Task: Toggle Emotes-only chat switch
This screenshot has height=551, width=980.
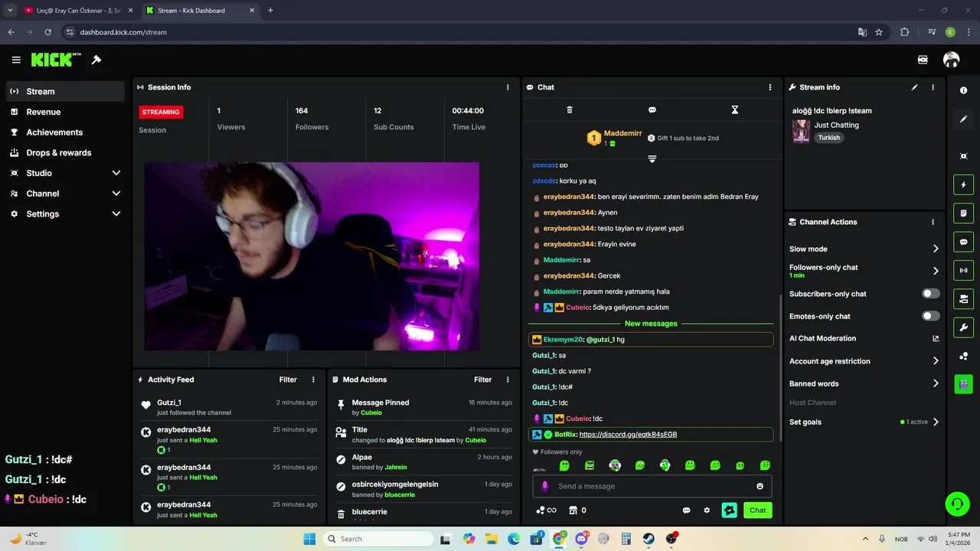Action: point(930,316)
